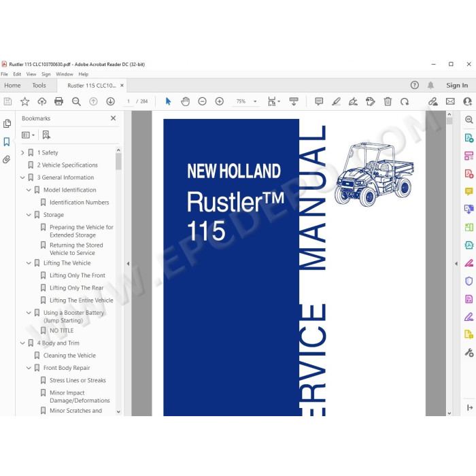Screen dimensions: 476x476
Task: Open Attachments paperclip panel
Action: pyautogui.click(x=7, y=159)
